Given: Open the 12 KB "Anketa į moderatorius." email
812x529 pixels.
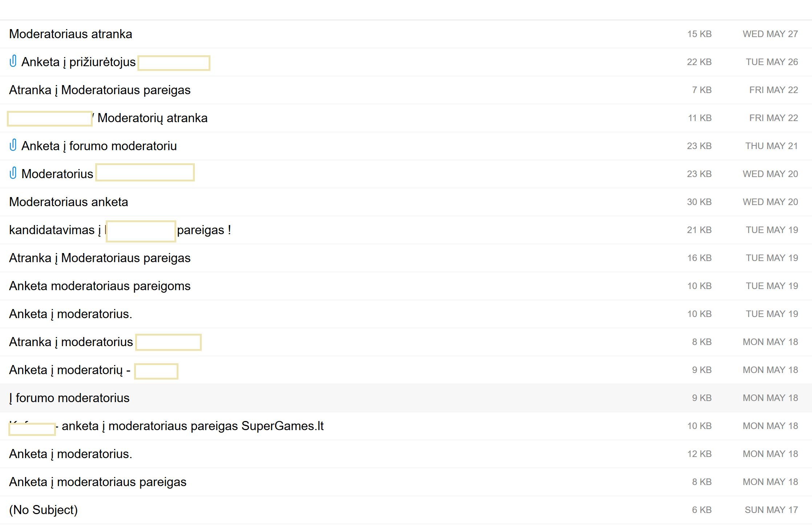Looking at the screenshot, I should (71, 454).
